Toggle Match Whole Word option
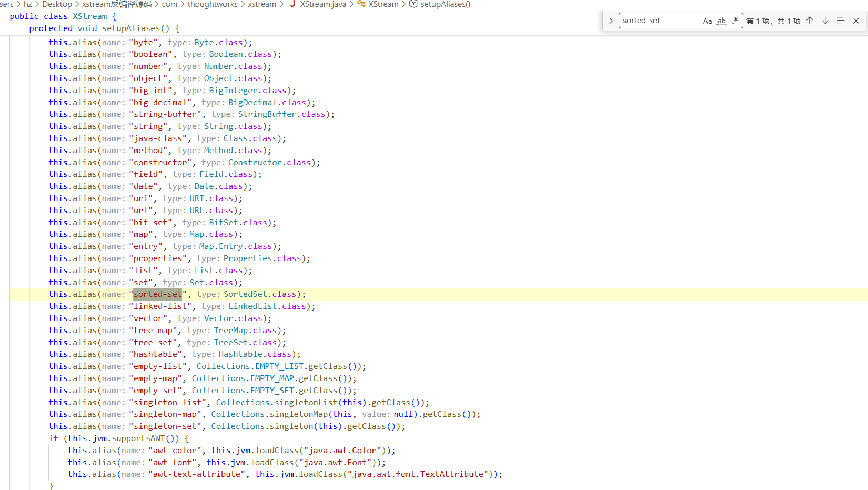Screen dimensions: 868x490 point(722,21)
